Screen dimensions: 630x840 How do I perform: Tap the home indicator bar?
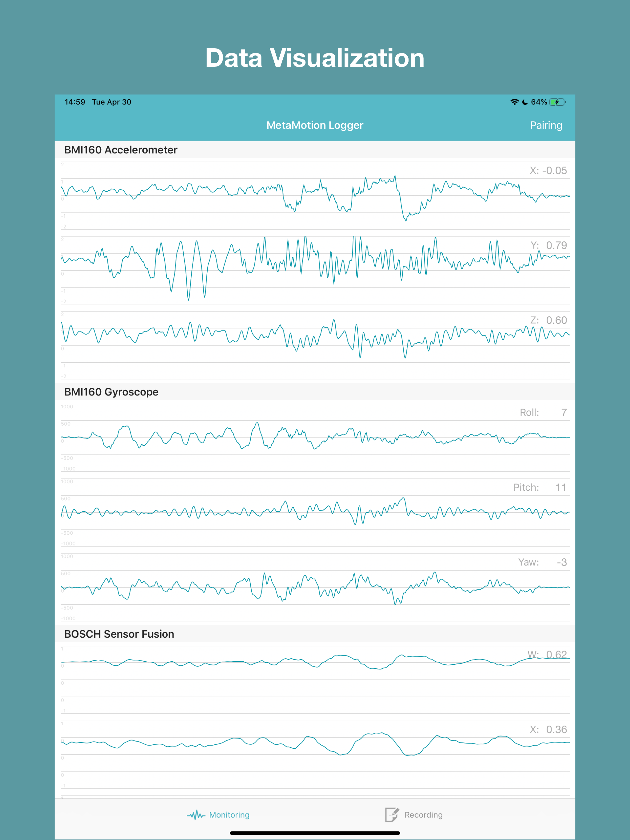point(315,833)
